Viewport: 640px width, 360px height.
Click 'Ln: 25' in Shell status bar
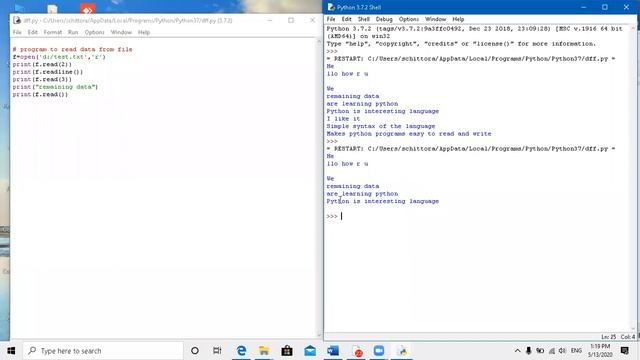[x=608, y=337]
